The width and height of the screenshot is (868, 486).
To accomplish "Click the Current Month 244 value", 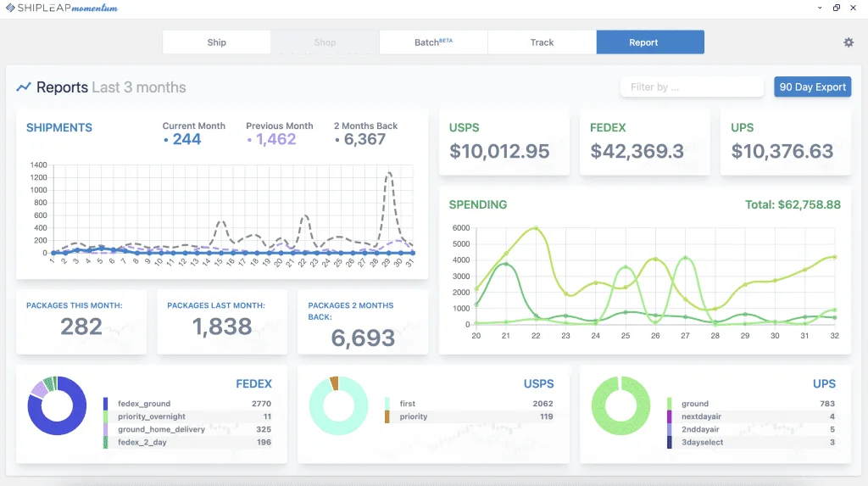I will pyautogui.click(x=186, y=139).
